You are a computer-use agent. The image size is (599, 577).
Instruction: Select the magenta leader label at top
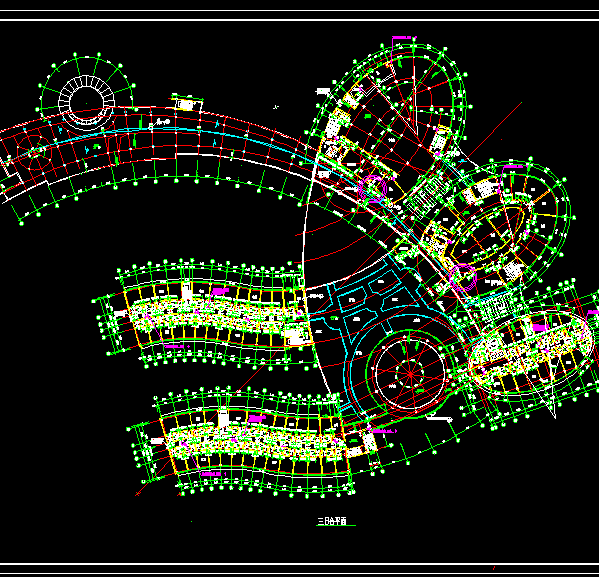404,37
